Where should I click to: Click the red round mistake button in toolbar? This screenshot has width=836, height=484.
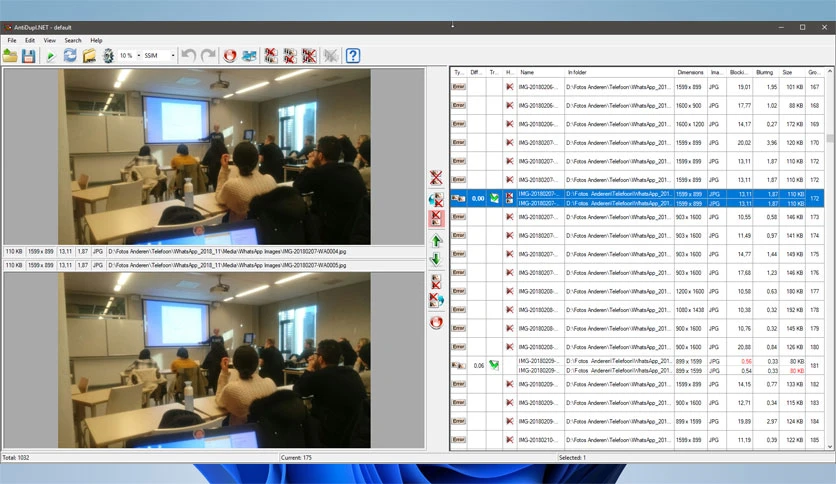point(230,55)
